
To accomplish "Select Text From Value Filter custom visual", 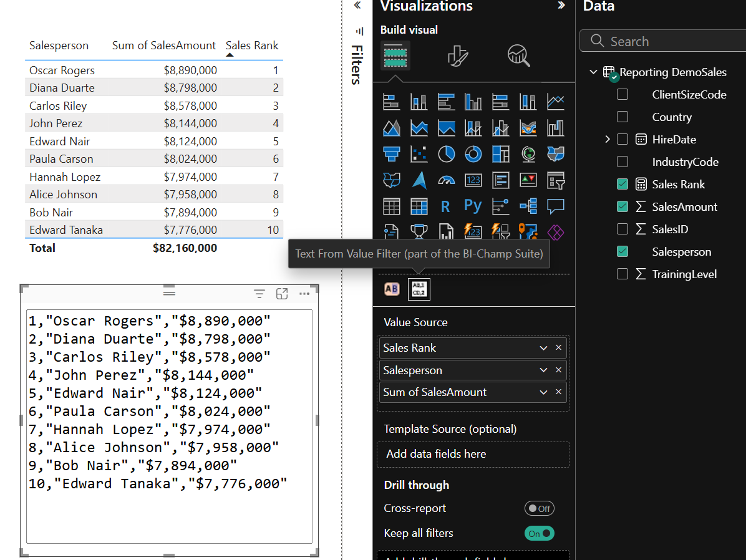I will 419,289.
